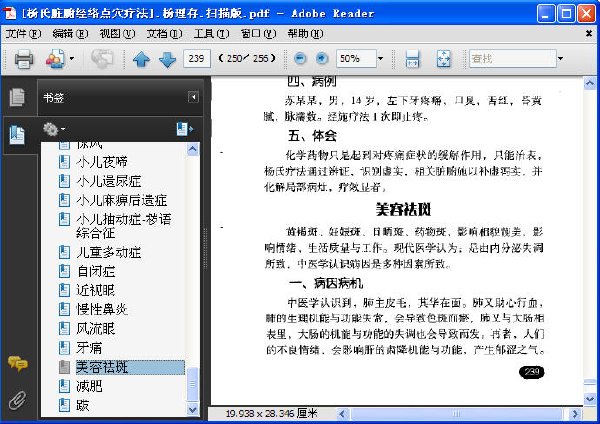This screenshot has height=424, width=600.
Task: Open the Comments panel icon
Action: click(x=17, y=364)
